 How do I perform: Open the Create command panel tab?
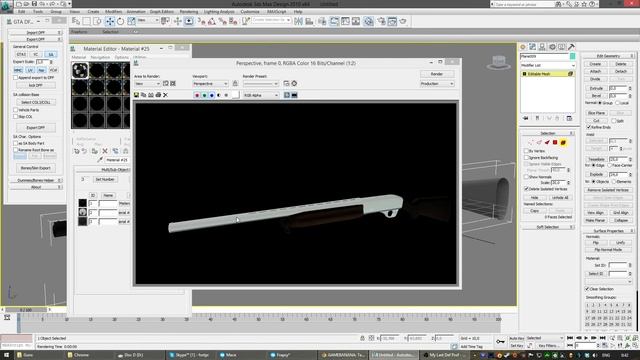click(x=523, y=47)
